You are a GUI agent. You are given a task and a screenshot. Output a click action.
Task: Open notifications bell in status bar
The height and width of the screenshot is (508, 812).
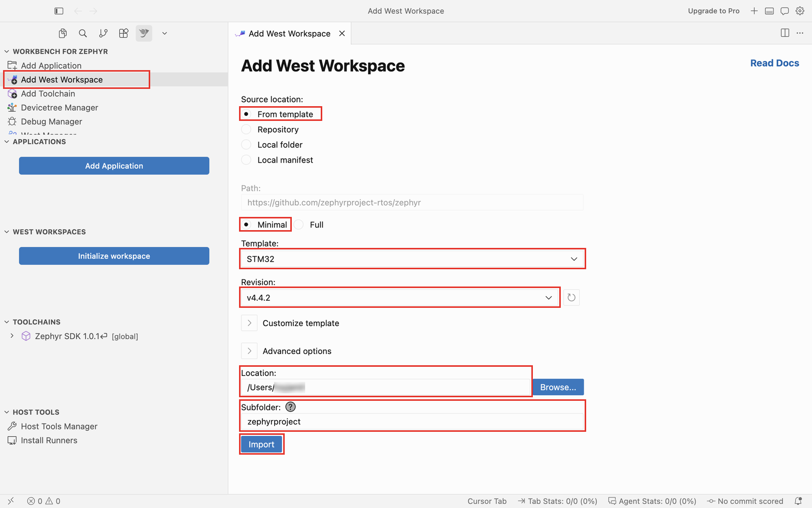pyautogui.click(x=798, y=501)
